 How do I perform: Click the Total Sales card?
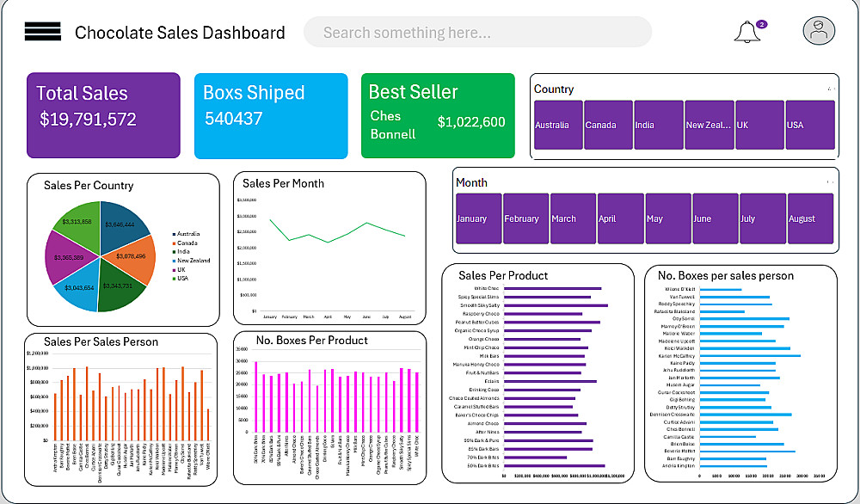pos(103,115)
